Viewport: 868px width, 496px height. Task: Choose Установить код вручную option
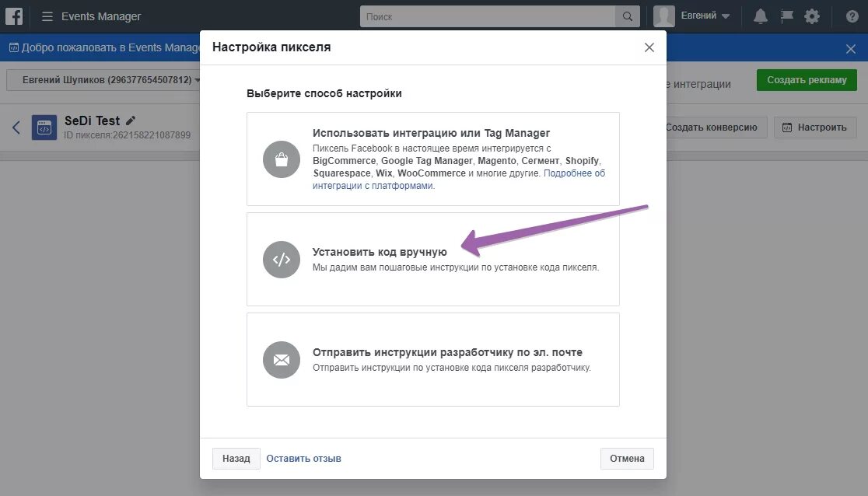pos(433,259)
